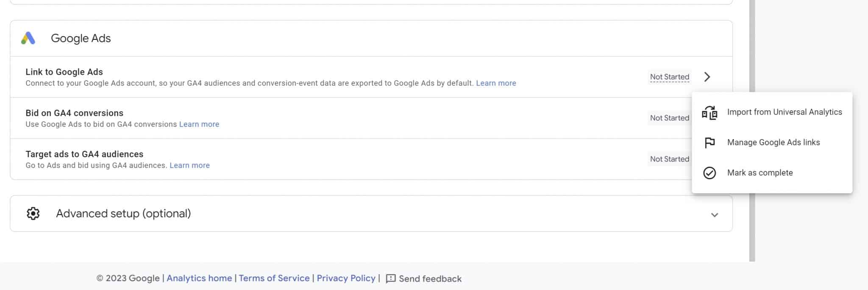This screenshot has height=290, width=868.
Task: Click Not Started status for Target ads to GA4 audiences
Action: [x=670, y=159]
